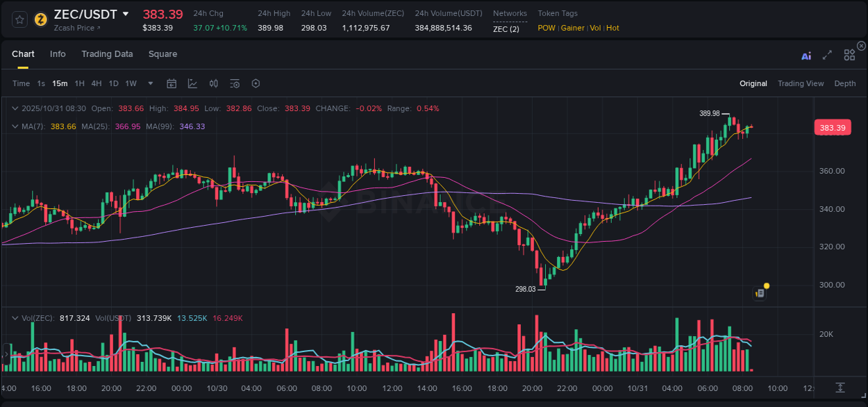Launch the Ai assistant feature

click(x=806, y=56)
